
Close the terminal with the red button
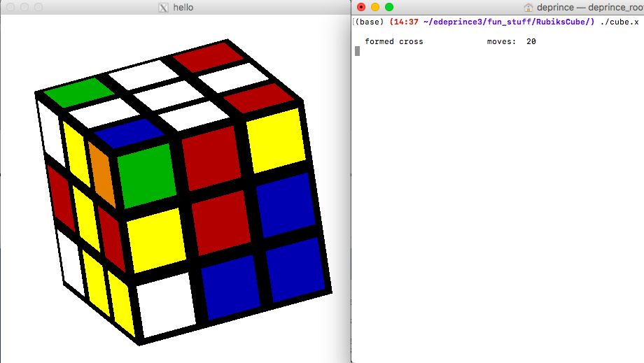coord(361,7)
